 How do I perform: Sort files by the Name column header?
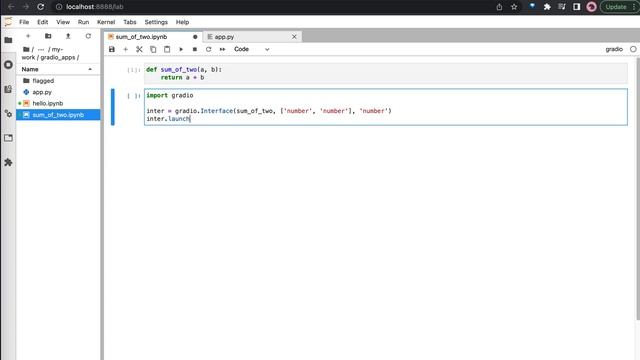pyautogui.click(x=57, y=69)
